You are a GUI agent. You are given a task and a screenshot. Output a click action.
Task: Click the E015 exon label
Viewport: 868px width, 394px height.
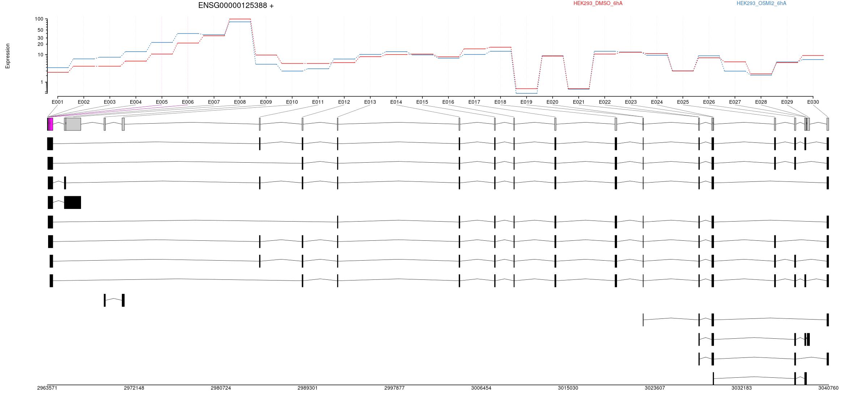point(422,102)
